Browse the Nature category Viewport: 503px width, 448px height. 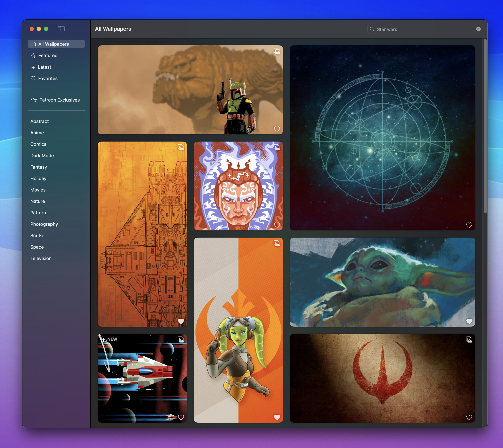click(37, 201)
